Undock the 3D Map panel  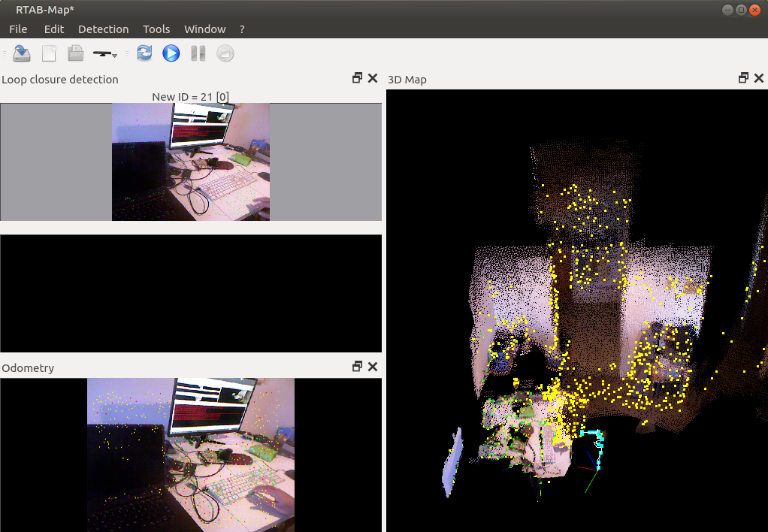click(742, 77)
